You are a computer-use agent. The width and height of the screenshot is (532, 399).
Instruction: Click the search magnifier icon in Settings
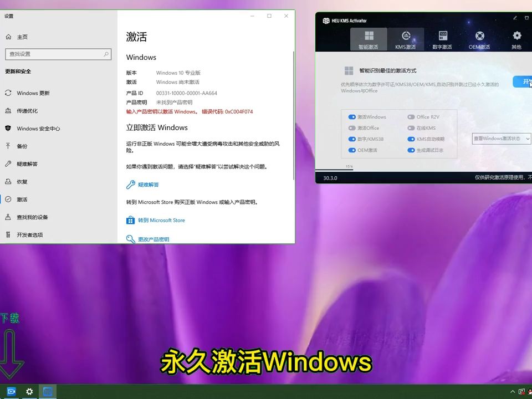[106, 54]
